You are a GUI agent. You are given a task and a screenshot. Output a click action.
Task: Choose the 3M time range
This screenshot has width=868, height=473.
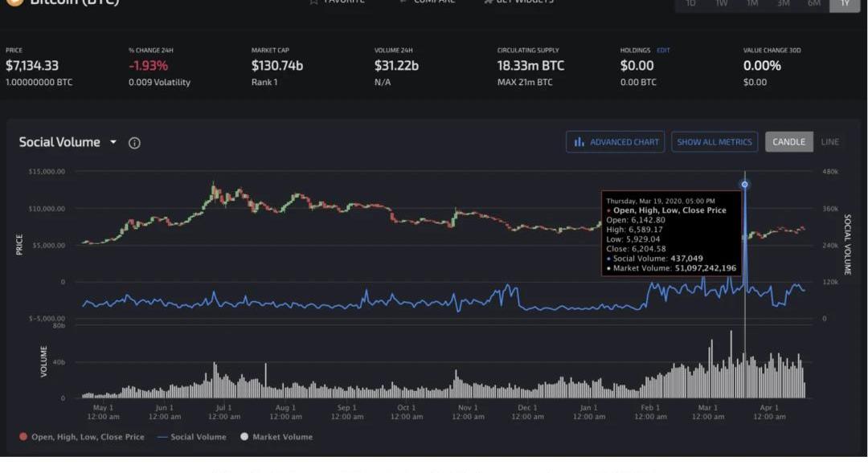(x=783, y=4)
